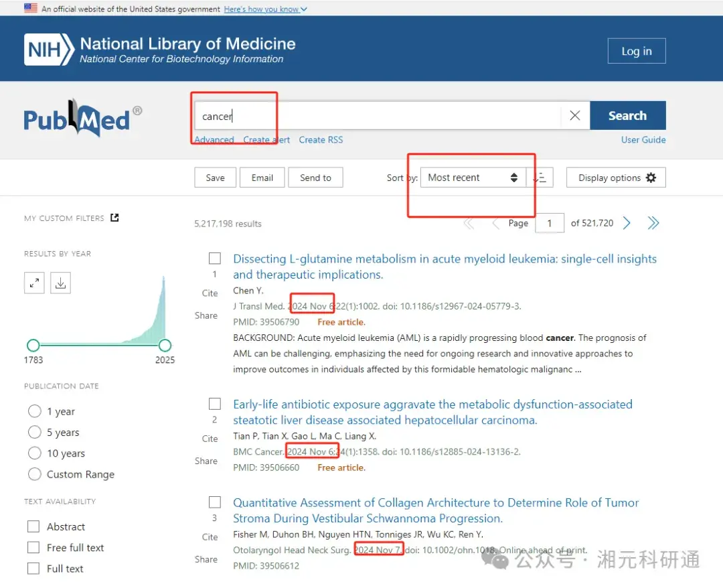
Task: Go to the last results page via double-arrow
Action: click(653, 222)
